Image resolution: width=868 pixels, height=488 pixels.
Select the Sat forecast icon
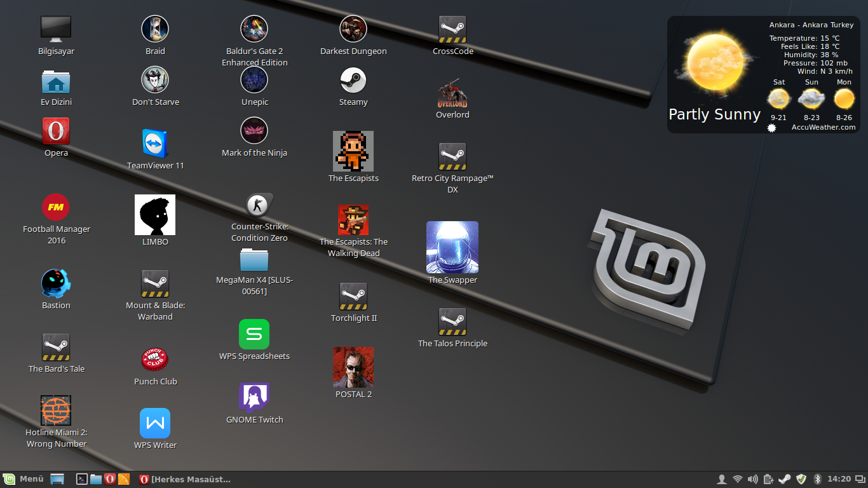click(779, 98)
